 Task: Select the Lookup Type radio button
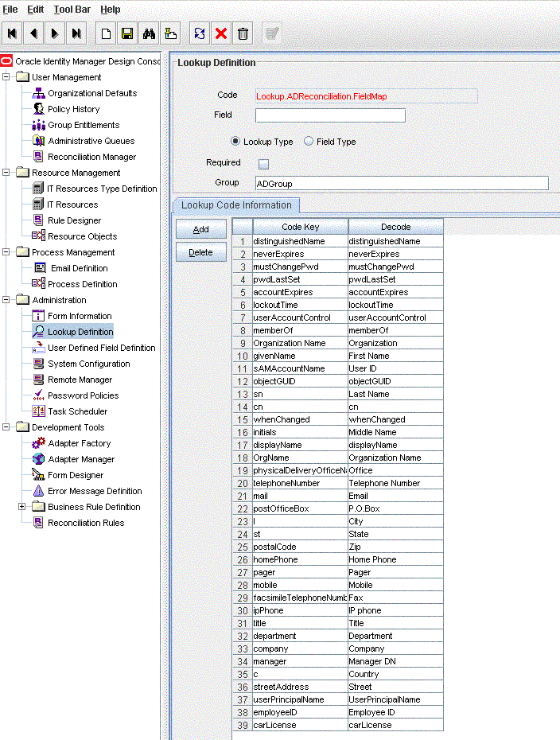click(x=235, y=141)
